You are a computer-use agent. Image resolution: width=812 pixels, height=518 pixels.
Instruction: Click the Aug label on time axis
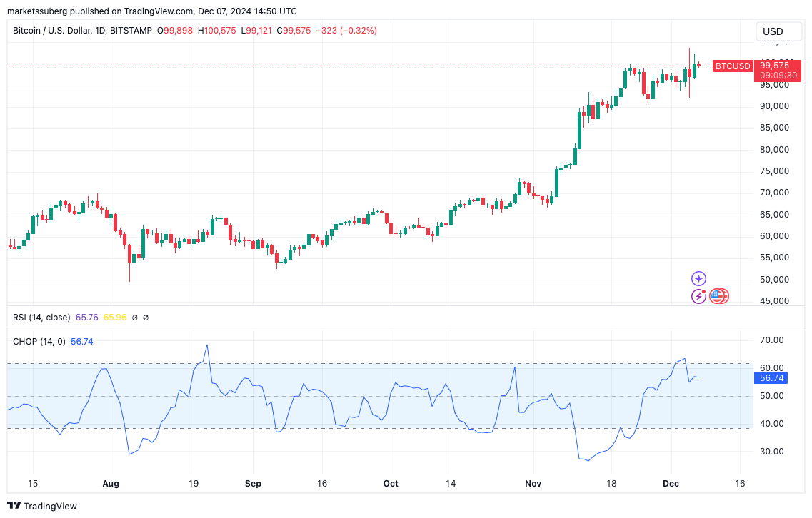(111, 484)
